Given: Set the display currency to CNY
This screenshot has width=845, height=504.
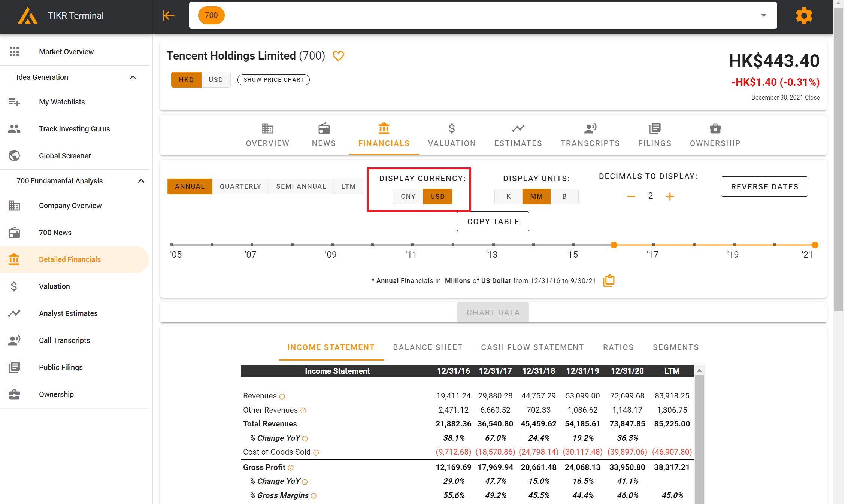Looking at the screenshot, I should 408,197.
